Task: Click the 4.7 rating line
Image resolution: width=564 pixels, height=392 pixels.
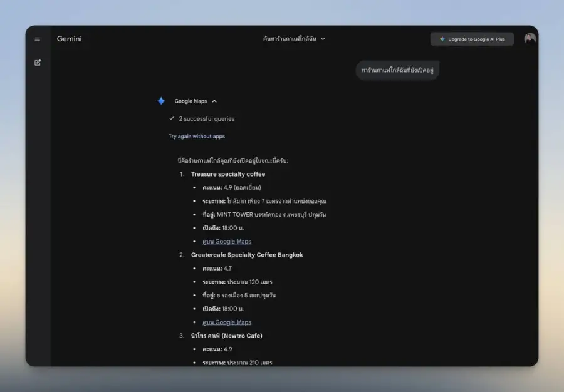Action: click(217, 269)
